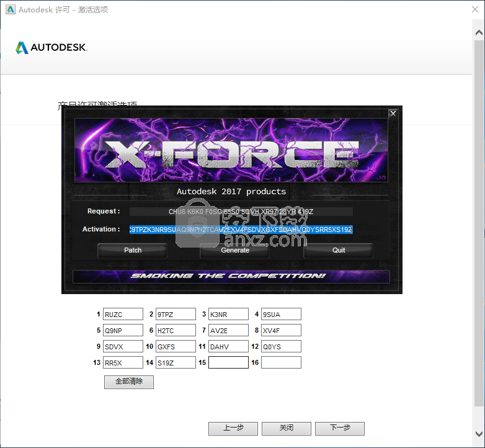Image resolution: width=485 pixels, height=448 pixels.
Task: Click the 全部清除 (clear all) button
Action: point(129,382)
